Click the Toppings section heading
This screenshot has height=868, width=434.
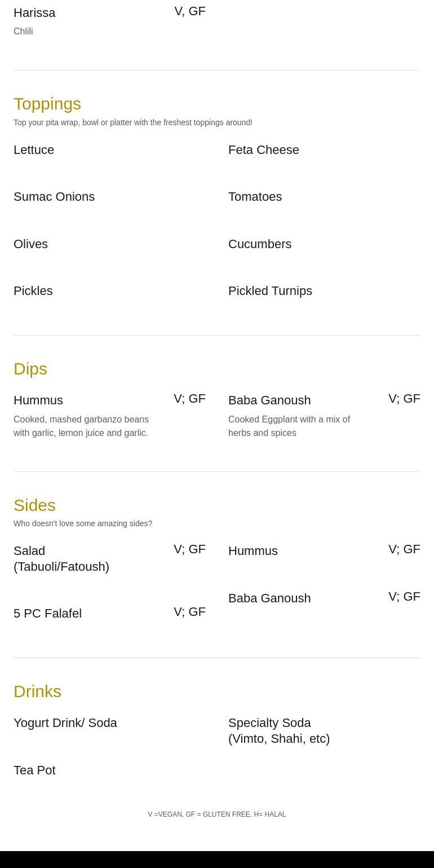coord(47,104)
